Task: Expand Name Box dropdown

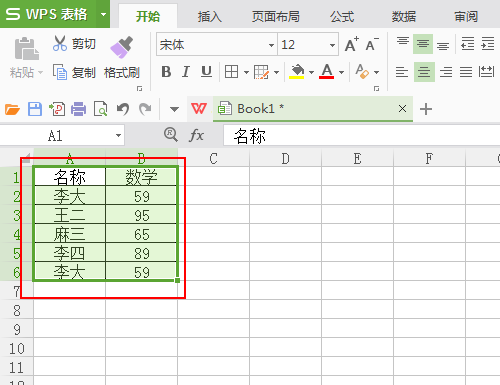Action: pos(118,135)
